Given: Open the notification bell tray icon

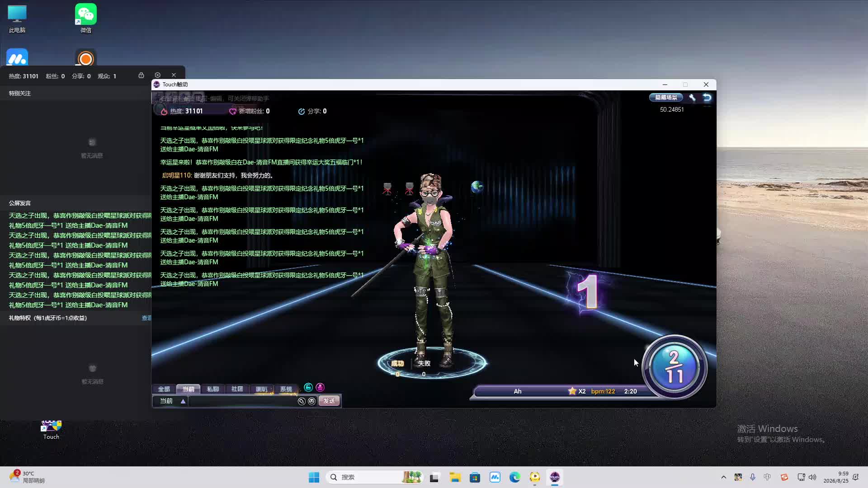Looking at the screenshot, I should [x=855, y=477].
